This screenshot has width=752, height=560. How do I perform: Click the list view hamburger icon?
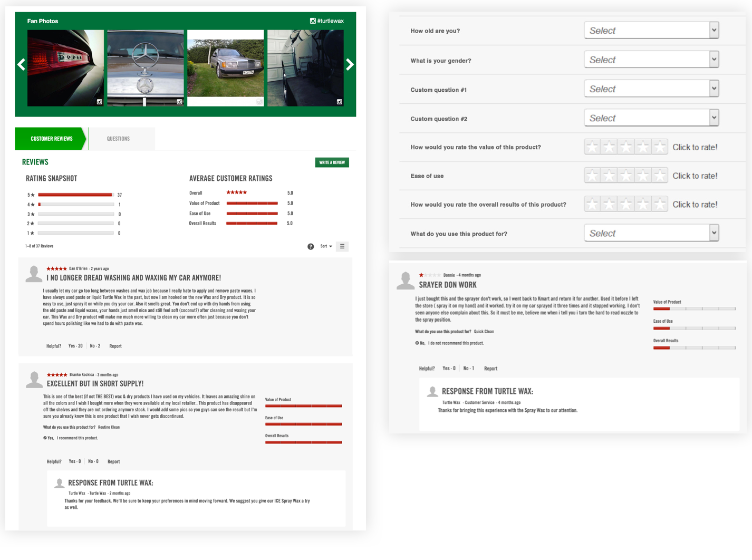click(x=342, y=246)
